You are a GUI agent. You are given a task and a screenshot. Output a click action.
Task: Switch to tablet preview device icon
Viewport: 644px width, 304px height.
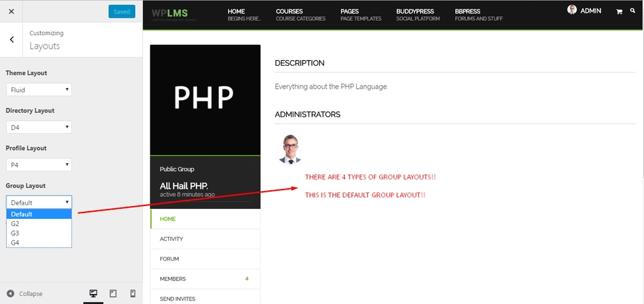[113, 293]
